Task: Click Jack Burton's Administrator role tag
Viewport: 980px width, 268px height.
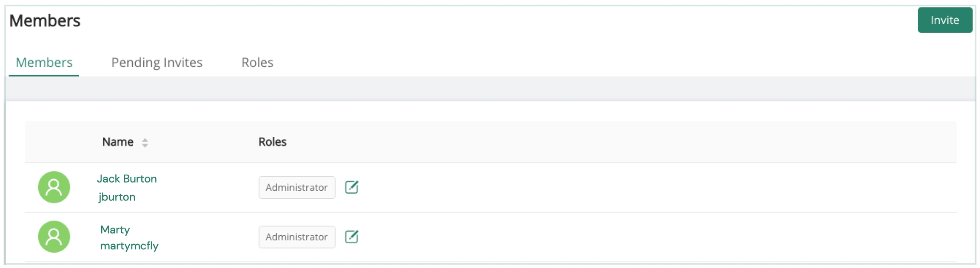Action: (296, 187)
